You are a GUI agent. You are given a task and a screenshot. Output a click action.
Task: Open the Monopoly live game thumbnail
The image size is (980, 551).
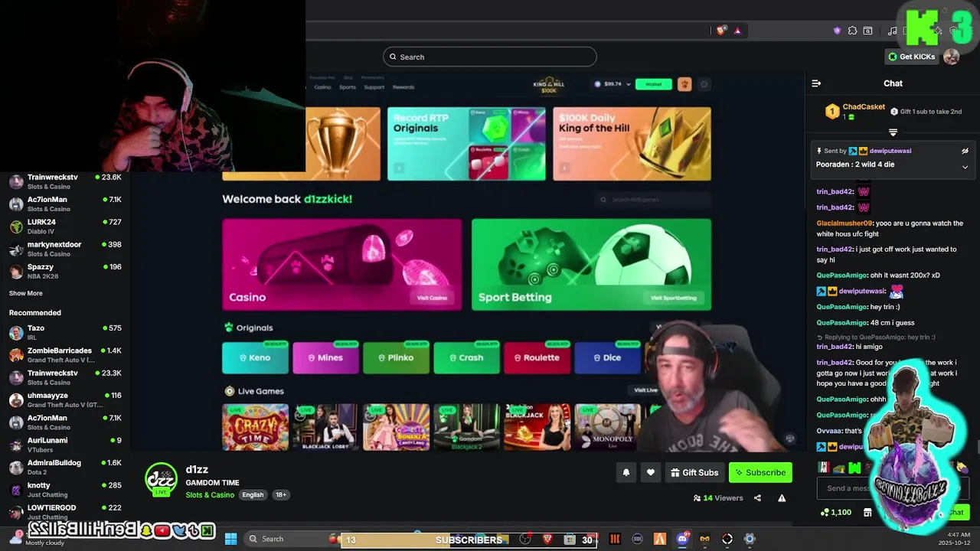tap(607, 427)
